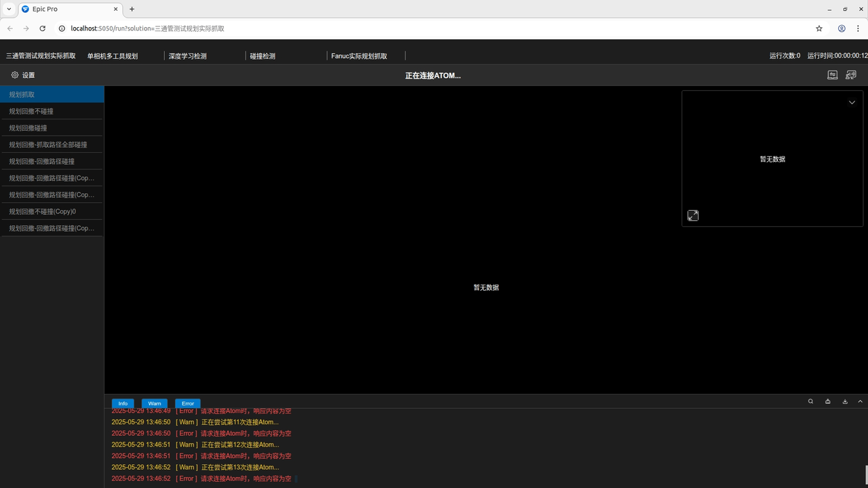Toggle the Error log filter

188,403
